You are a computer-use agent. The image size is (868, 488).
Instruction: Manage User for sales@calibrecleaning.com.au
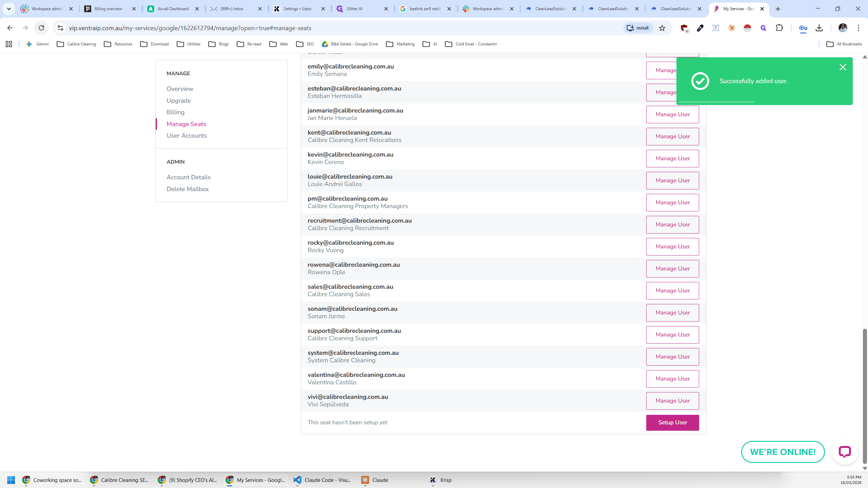672,291
